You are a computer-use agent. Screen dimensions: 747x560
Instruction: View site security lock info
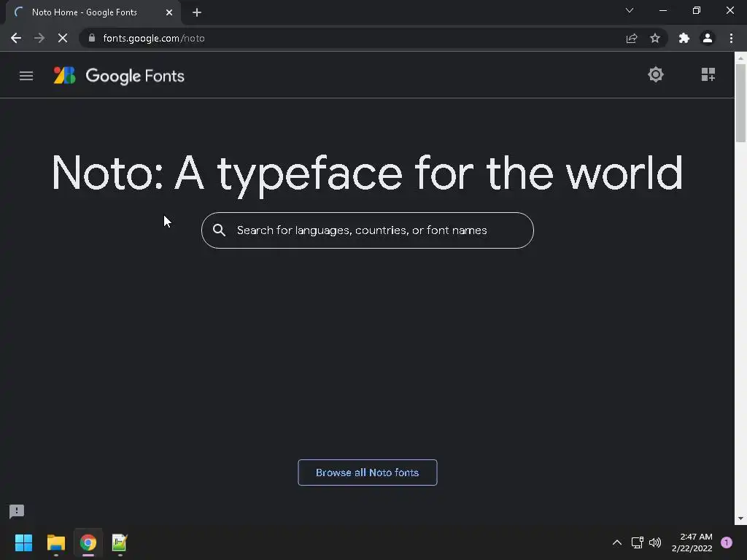(92, 38)
